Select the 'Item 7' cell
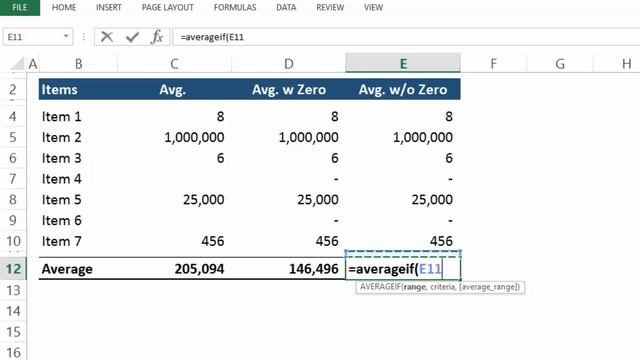Viewport: 640px width, 360px height. coord(78,241)
